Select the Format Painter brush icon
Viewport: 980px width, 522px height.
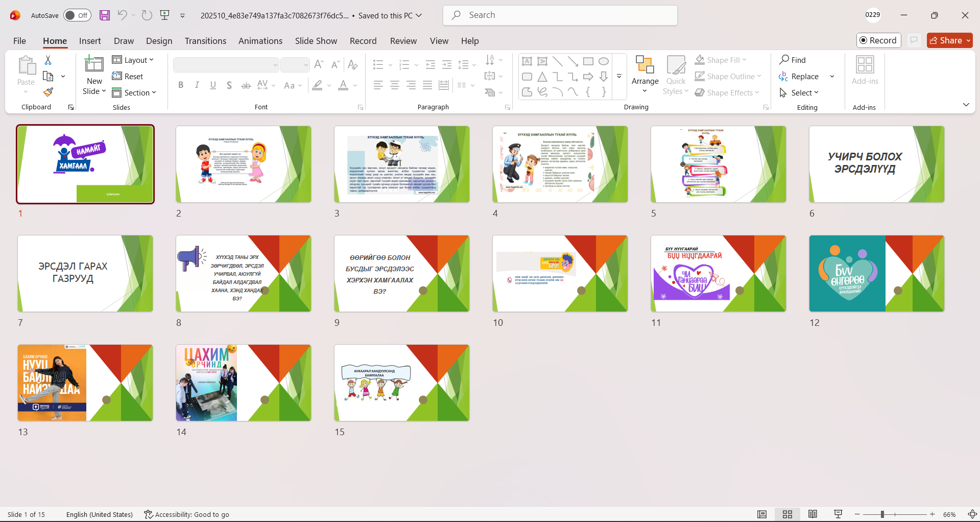(x=48, y=92)
